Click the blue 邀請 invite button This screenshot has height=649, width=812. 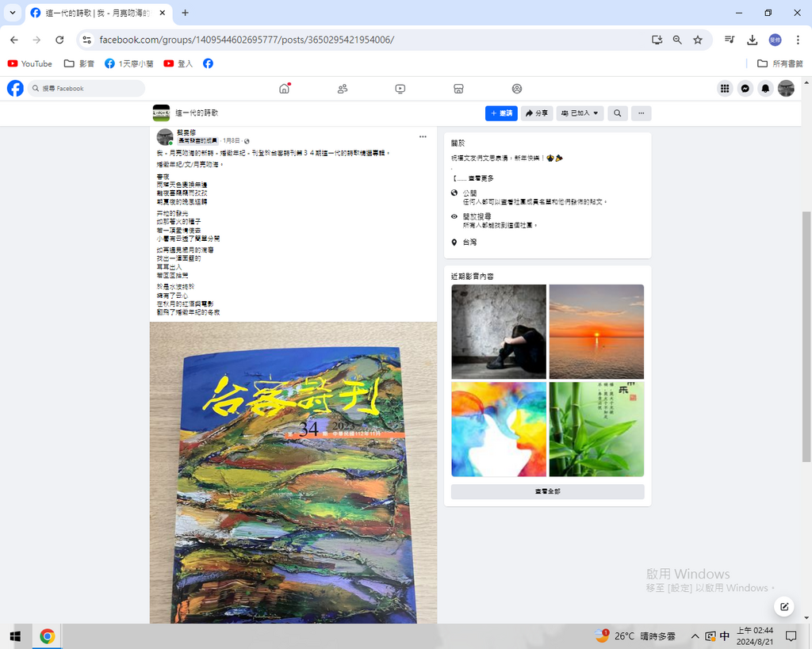click(x=501, y=113)
